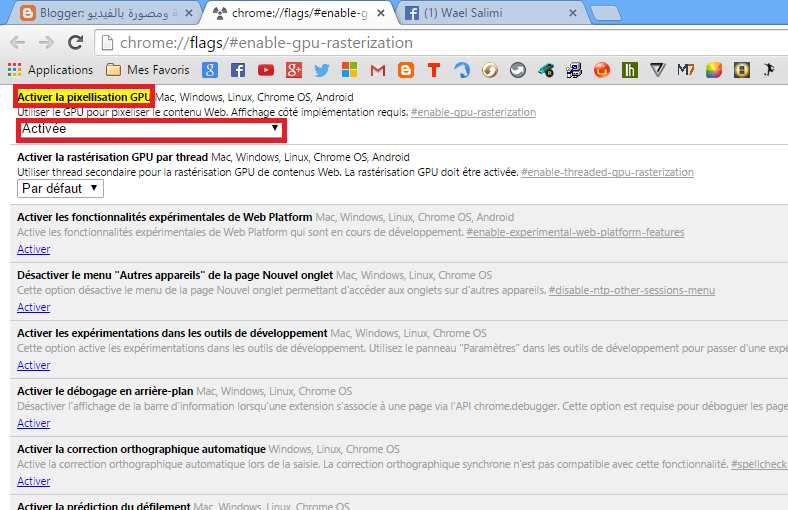788x510 pixels.
Task: Open the Applications grid shortcut
Action: coord(51,70)
